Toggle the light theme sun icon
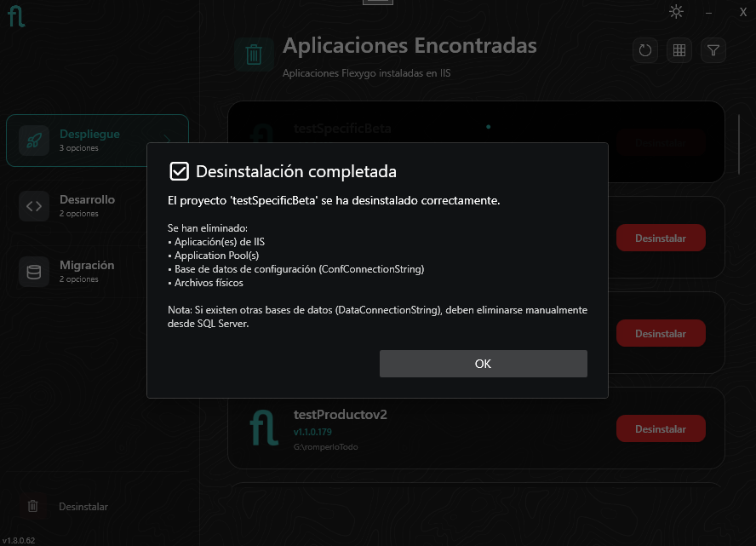The image size is (756, 546). [x=676, y=12]
